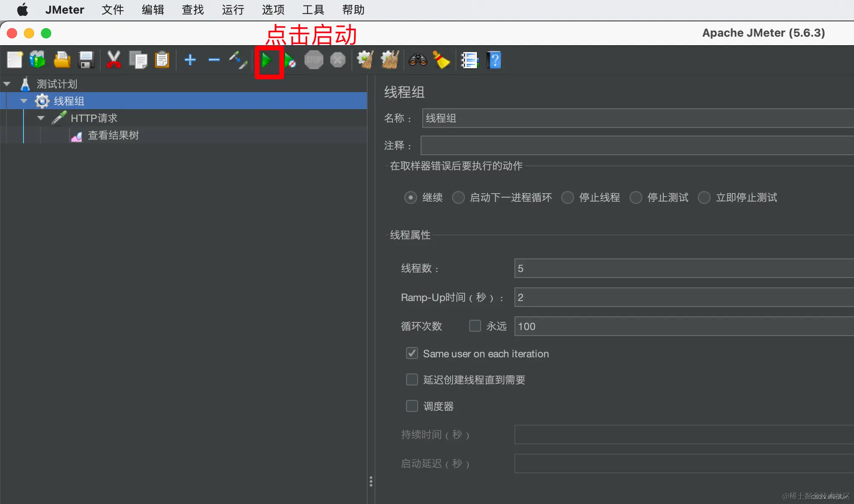Open Help with question mark icon
854x504 pixels.
(x=494, y=60)
